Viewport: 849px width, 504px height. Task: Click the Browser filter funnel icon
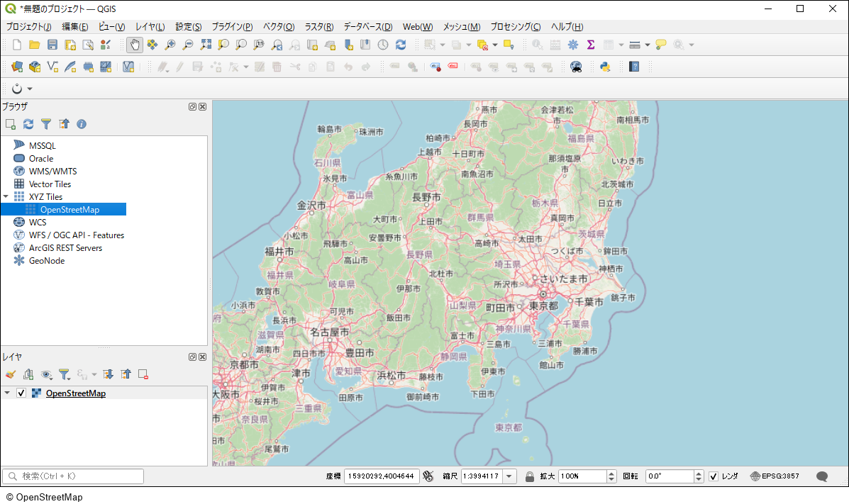pyautogui.click(x=46, y=124)
